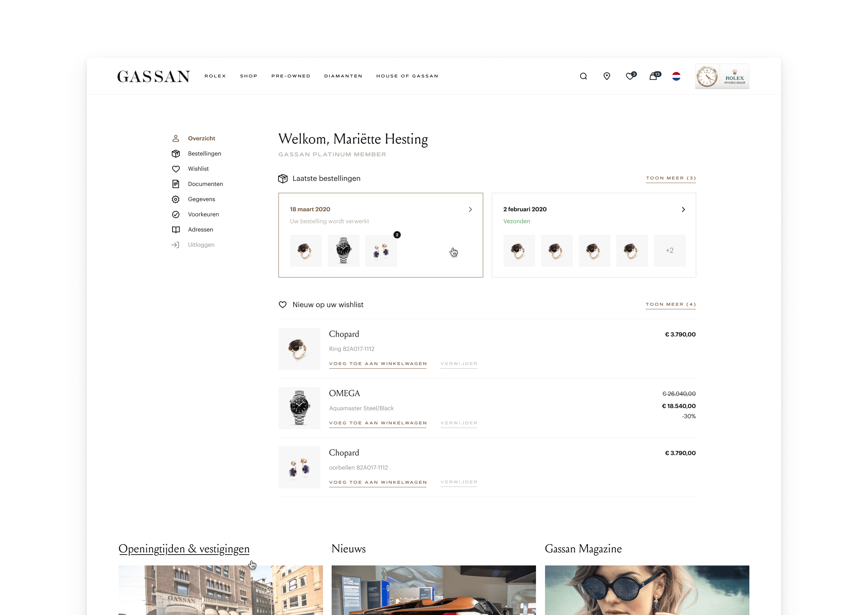This screenshot has height=615, width=868.
Task: Open the wishlist heart in header
Action: click(x=630, y=76)
